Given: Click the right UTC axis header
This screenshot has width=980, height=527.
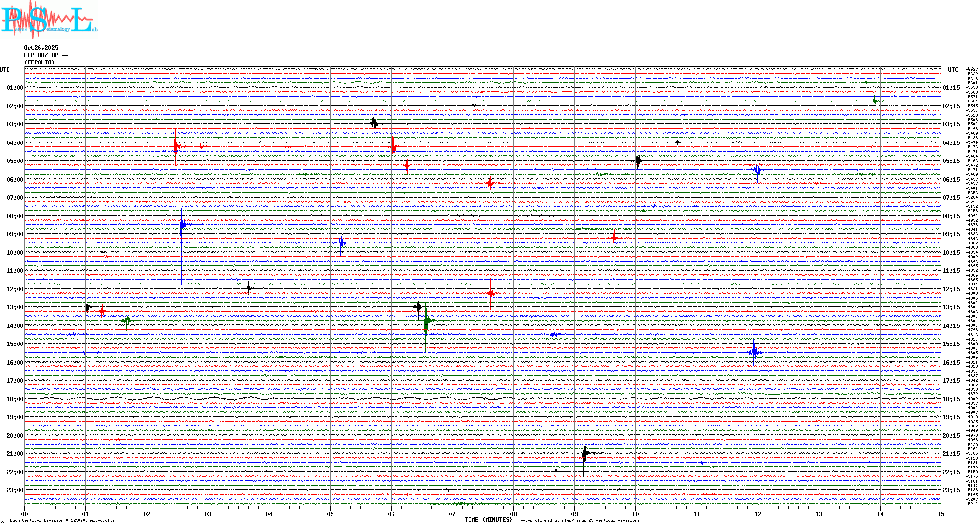Looking at the screenshot, I should click(953, 70).
